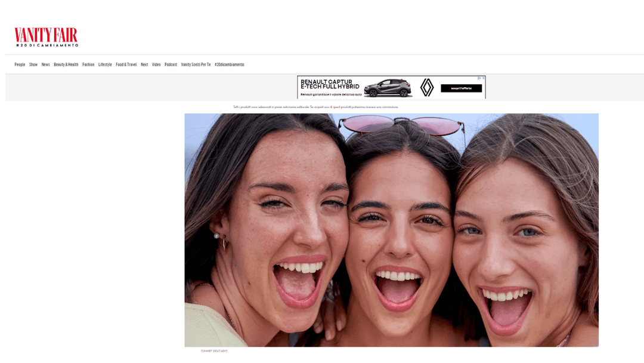Image resolution: width=644 pixels, height=363 pixels.
Task: Open the #20dicambiamento link
Action: 229,64
